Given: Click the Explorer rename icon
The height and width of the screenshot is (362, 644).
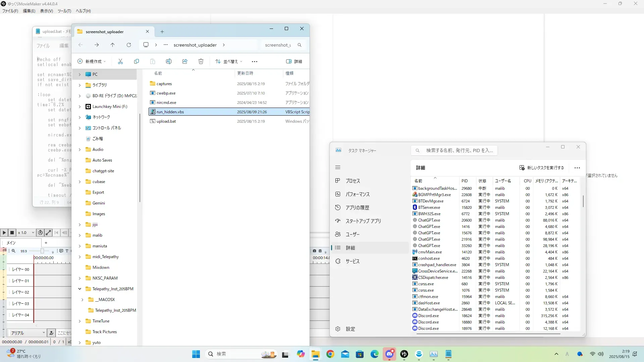Looking at the screenshot, I should click(169, 61).
